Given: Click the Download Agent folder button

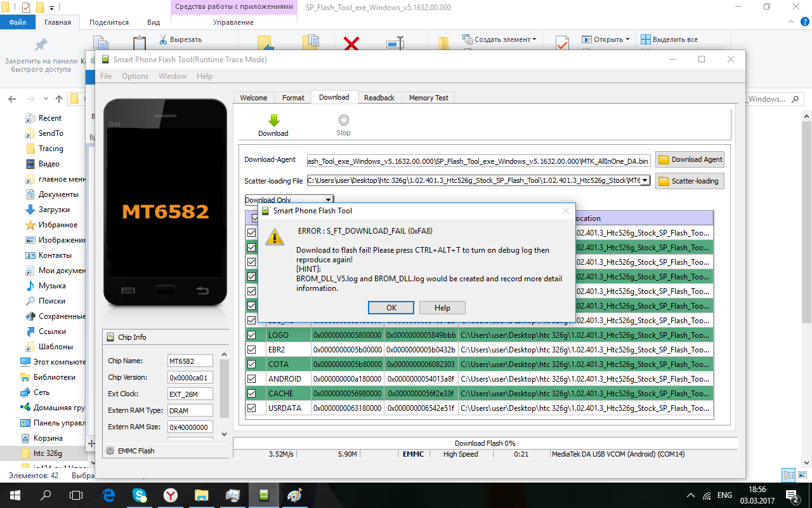Looking at the screenshot, I should 690,159.
